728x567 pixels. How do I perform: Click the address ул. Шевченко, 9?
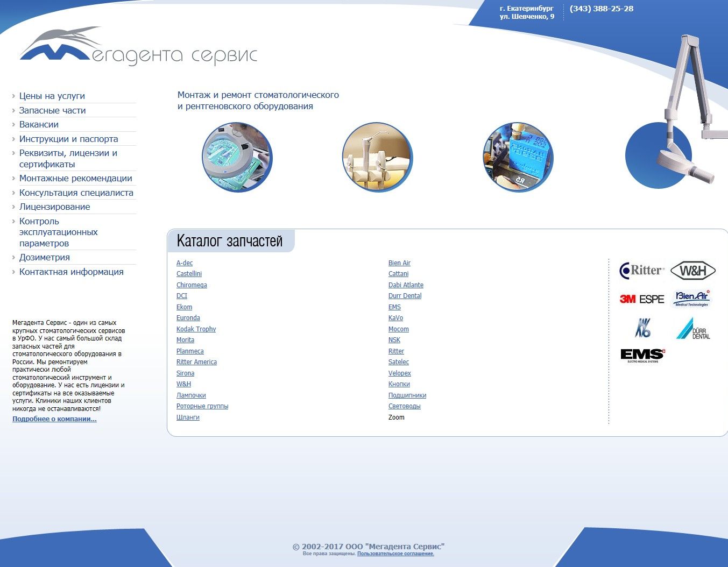point(527,17)
